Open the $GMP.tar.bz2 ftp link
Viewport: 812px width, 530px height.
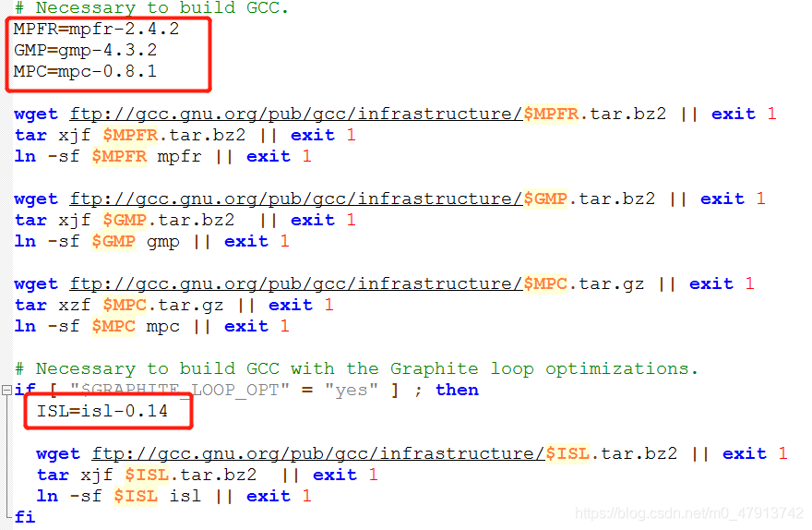tap(296, 199)
